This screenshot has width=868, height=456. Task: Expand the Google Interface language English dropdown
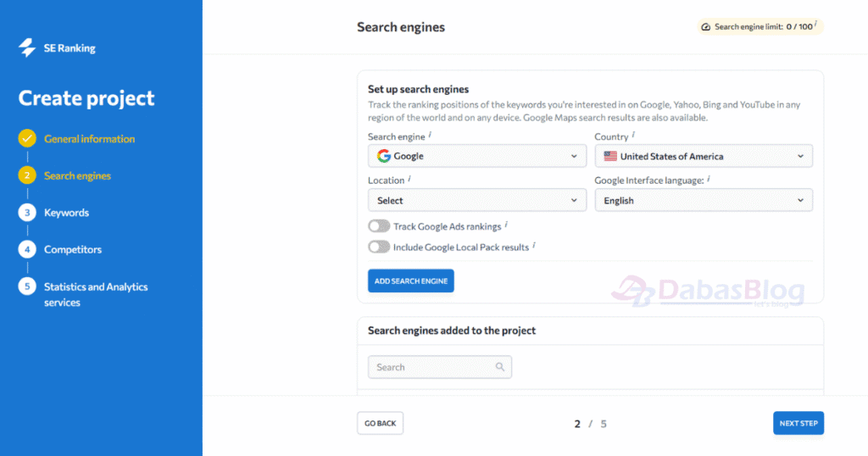(704, 200)
